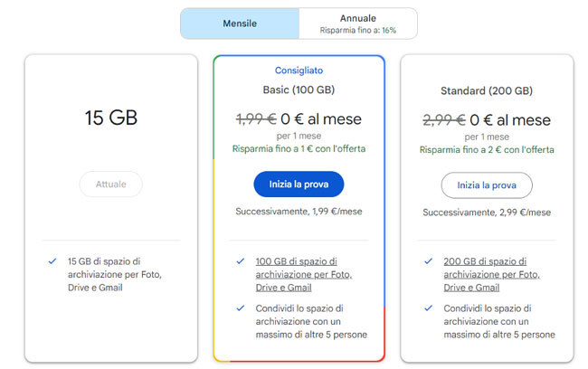
Task: Click the 'Risparmia fino a 1 €' offer text
Action: 299,149
